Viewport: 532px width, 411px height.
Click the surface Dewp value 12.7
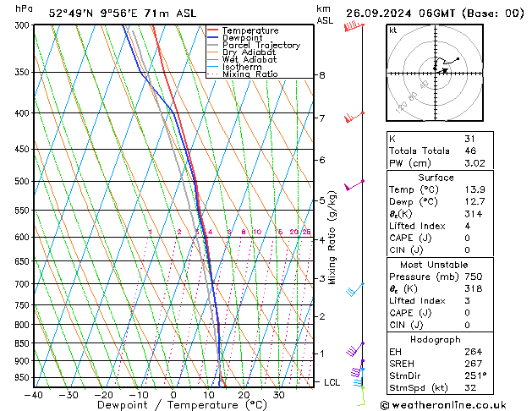pos(474,202)
